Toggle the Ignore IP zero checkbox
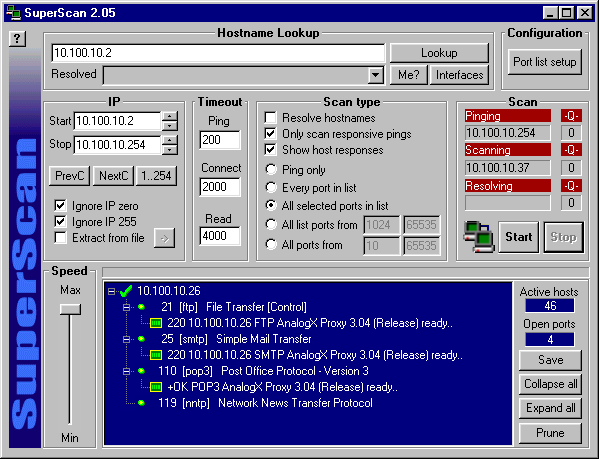 coord(60,205)
